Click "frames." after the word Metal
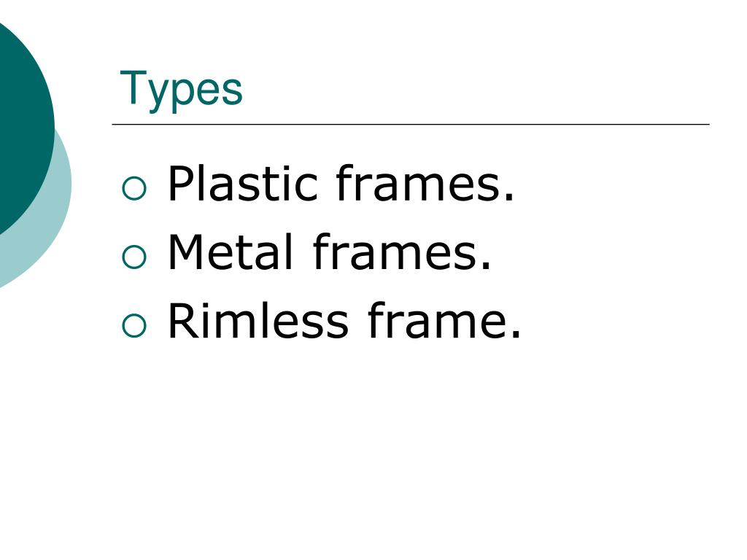The height and width of the screenshot is (560, 747). (402, 252)
